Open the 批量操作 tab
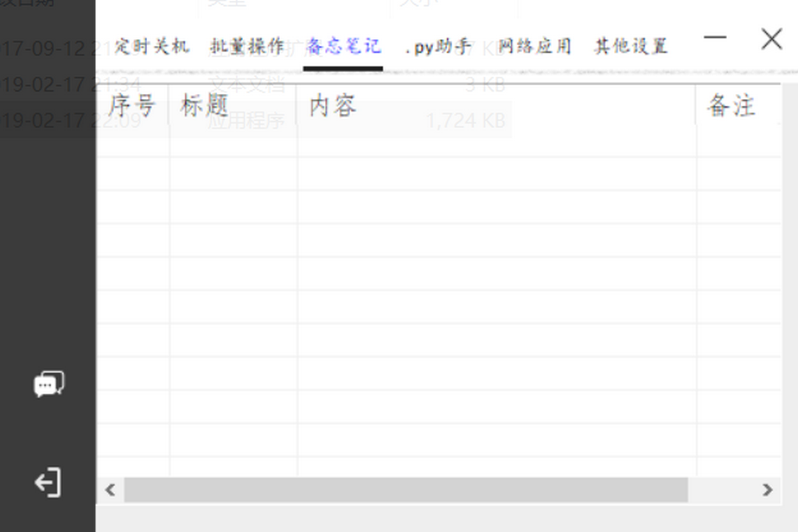798x532 pixels. pos(248,44)
